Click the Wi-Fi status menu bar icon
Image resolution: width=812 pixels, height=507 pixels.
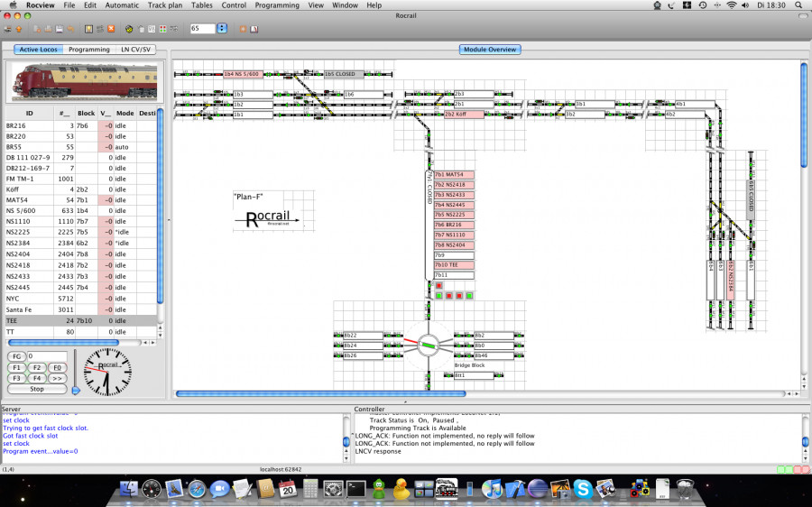[731, 5]
